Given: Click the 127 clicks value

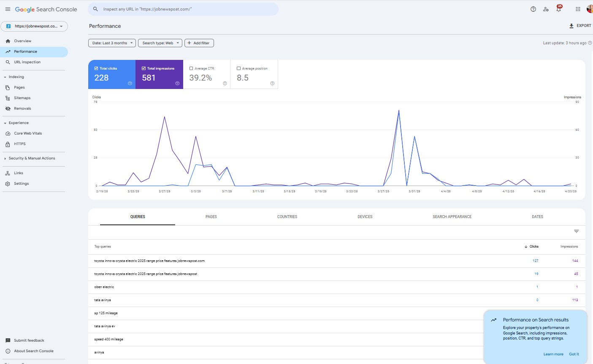Looking at the screenshot, I should point(535,261).
